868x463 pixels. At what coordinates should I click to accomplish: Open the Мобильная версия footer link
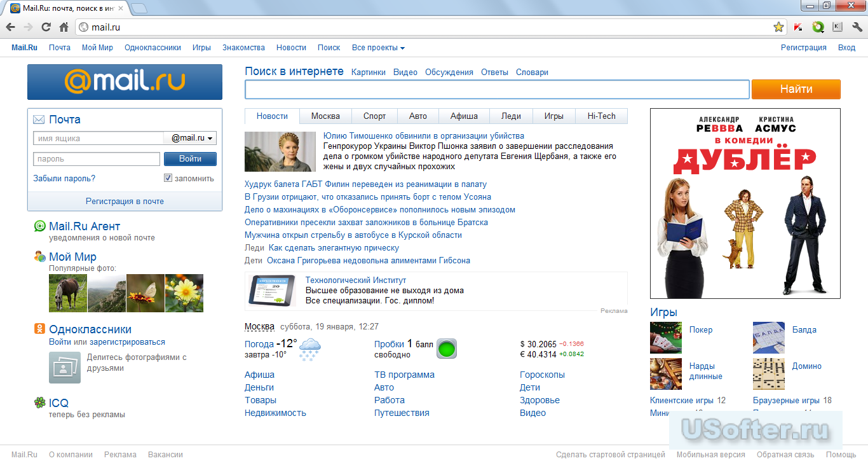tap(710, 455)
